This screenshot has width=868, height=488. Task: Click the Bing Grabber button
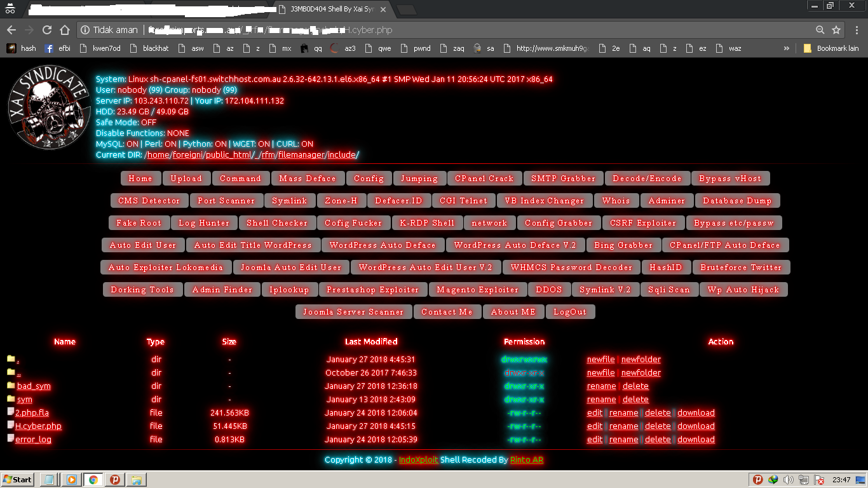(x=623, y=245)
